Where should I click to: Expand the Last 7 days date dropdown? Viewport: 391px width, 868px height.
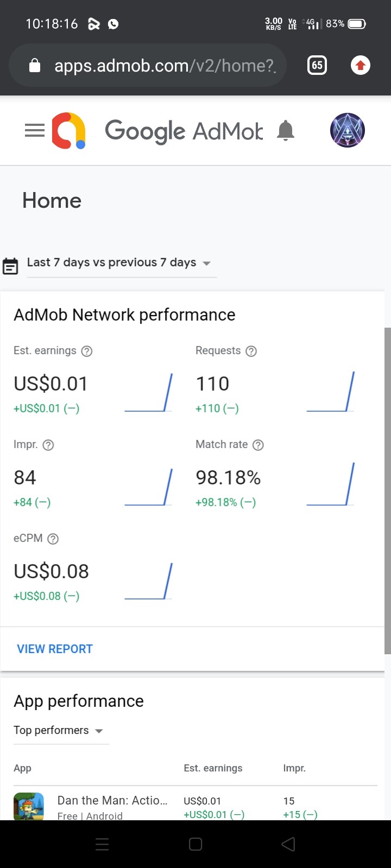[x=119, y=263]
